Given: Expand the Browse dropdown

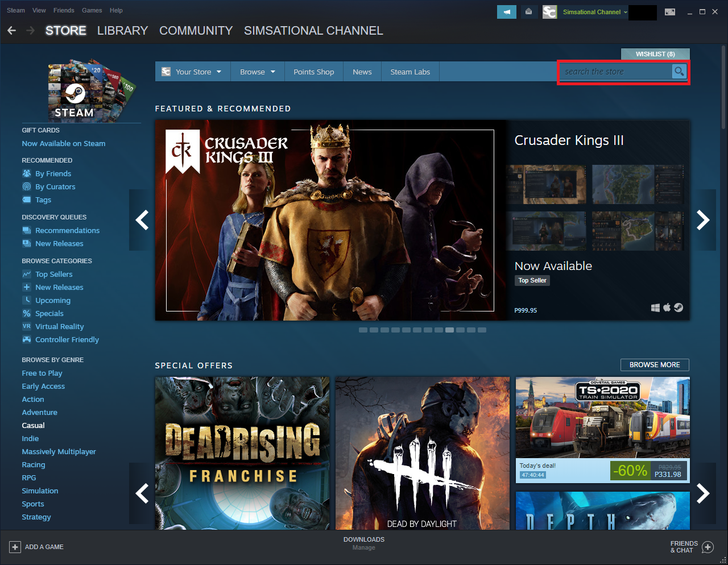Looking at the screenshot, I should click(273, 72).
